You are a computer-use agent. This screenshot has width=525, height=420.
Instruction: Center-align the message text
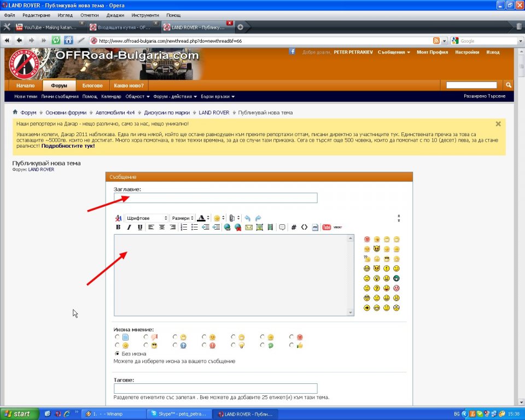[x=162, y=227]
